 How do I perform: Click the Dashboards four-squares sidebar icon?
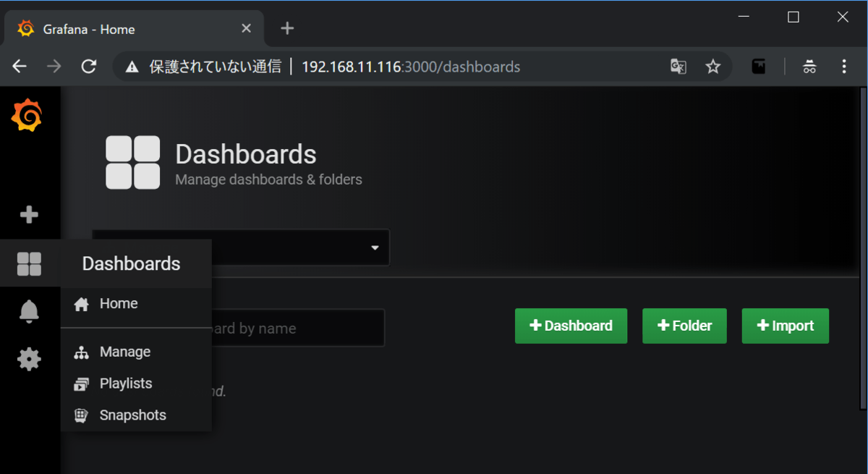coord(29,264)
